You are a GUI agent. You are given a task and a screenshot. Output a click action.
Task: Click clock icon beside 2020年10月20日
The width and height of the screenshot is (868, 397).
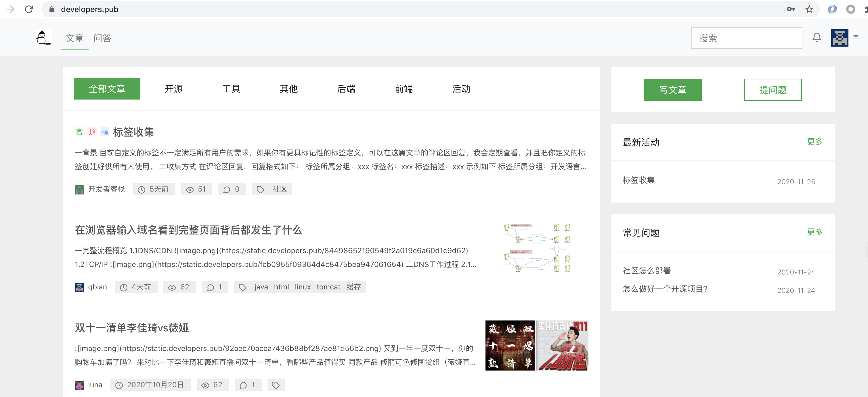click(119, 385)
